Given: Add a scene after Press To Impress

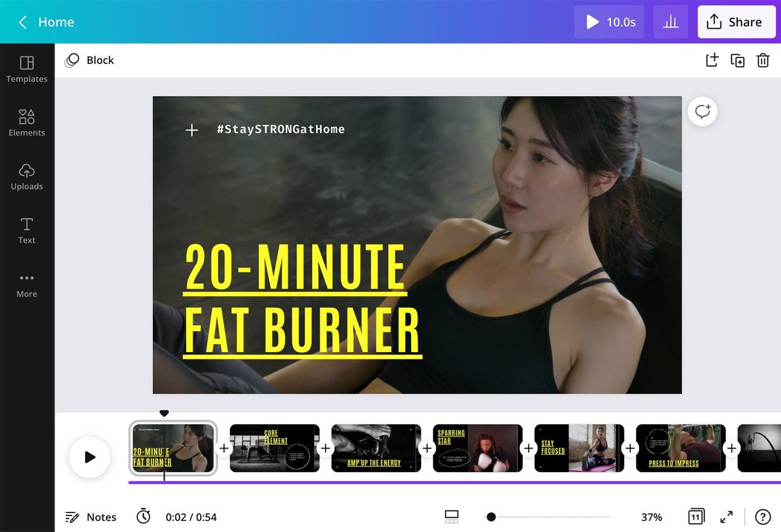Looking at the screenshot, I should (x=732, y=448).
